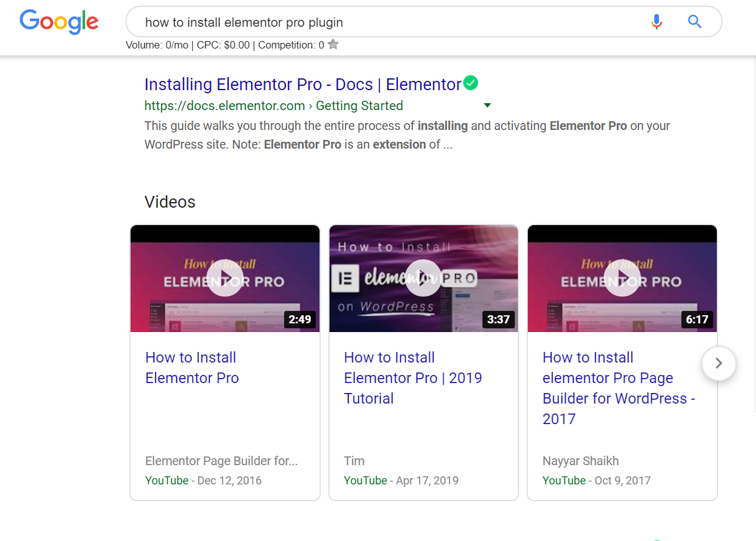Click 'YouTube - Apr 17, 2019' source line
The width and height of the screenshot is (756, 541).
click(x=401, y=481)
